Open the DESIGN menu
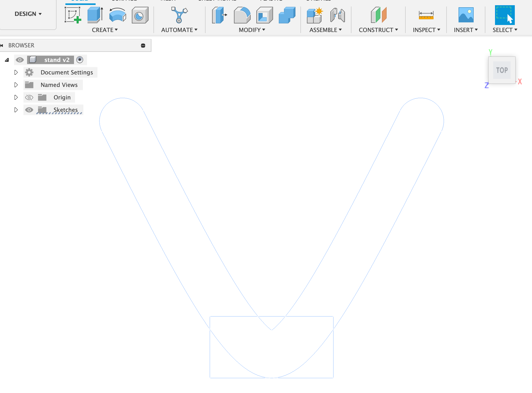This screenshot has height=393, width=532. [28, 14]
